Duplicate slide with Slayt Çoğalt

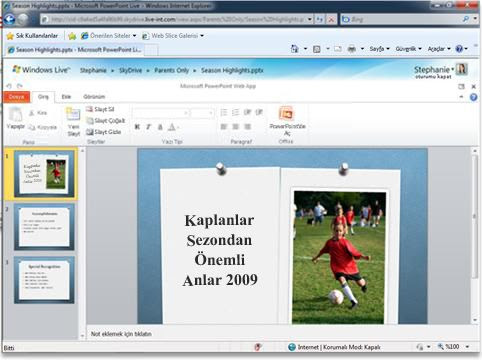(105, 120)
